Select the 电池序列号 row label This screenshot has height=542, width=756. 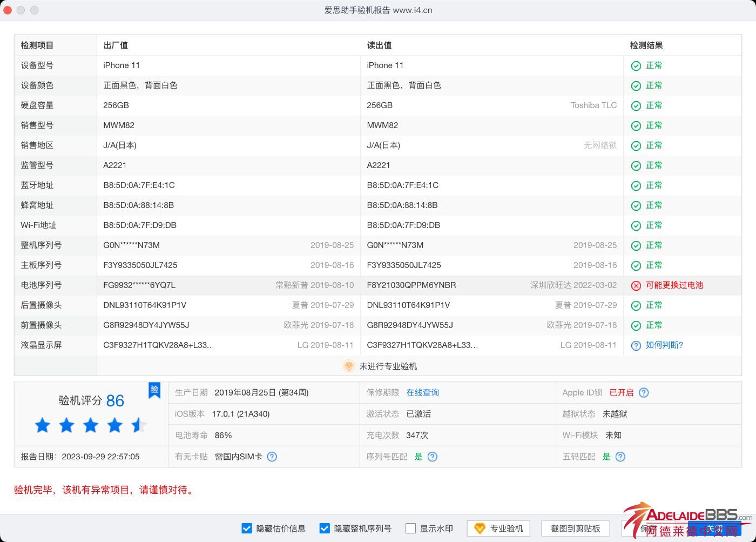pyautogui.click(x=41, y=285)
